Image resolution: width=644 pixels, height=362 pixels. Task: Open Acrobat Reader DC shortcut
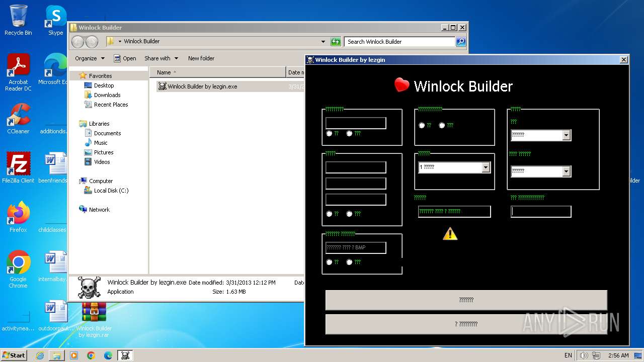click(x=18, y=72)
